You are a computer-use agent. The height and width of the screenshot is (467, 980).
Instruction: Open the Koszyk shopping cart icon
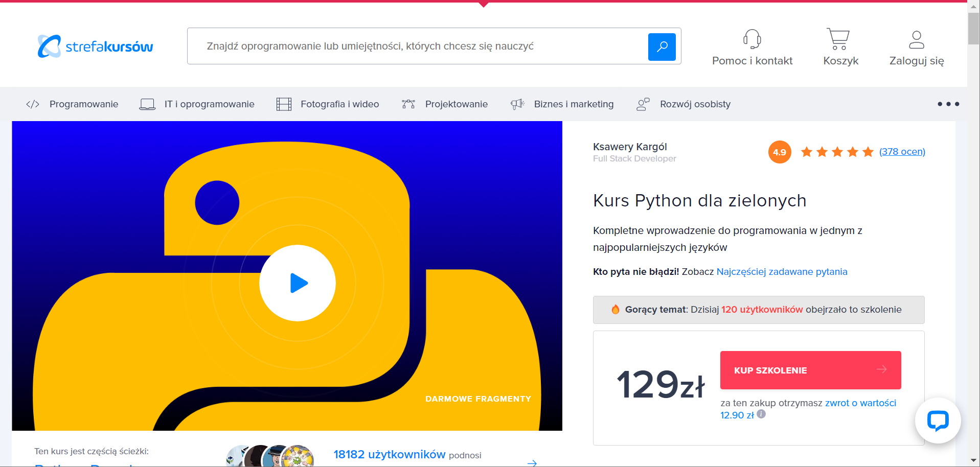click(x=838, y=39)
